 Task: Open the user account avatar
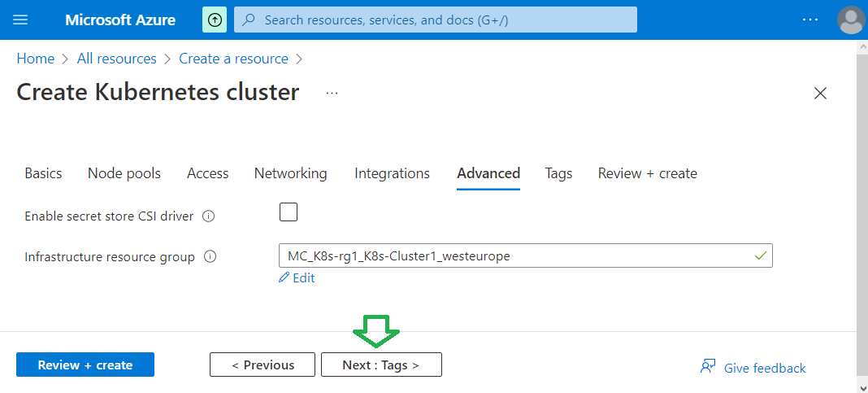click(x=852, y=20)
